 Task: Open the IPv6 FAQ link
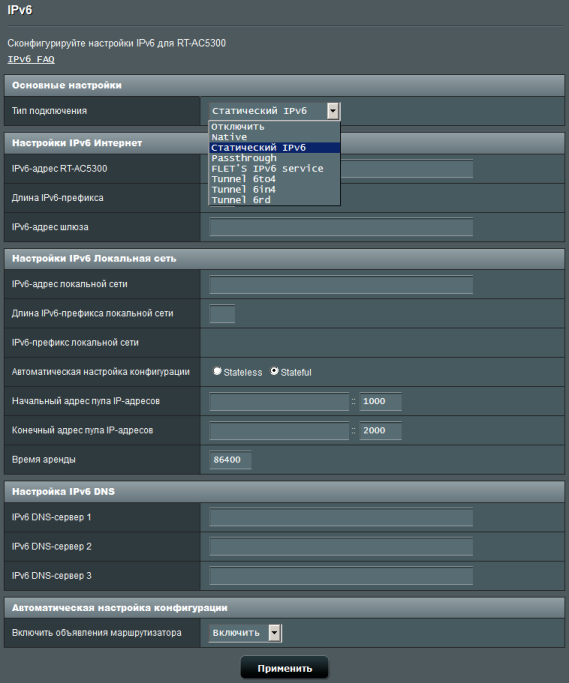pos(31,59)
